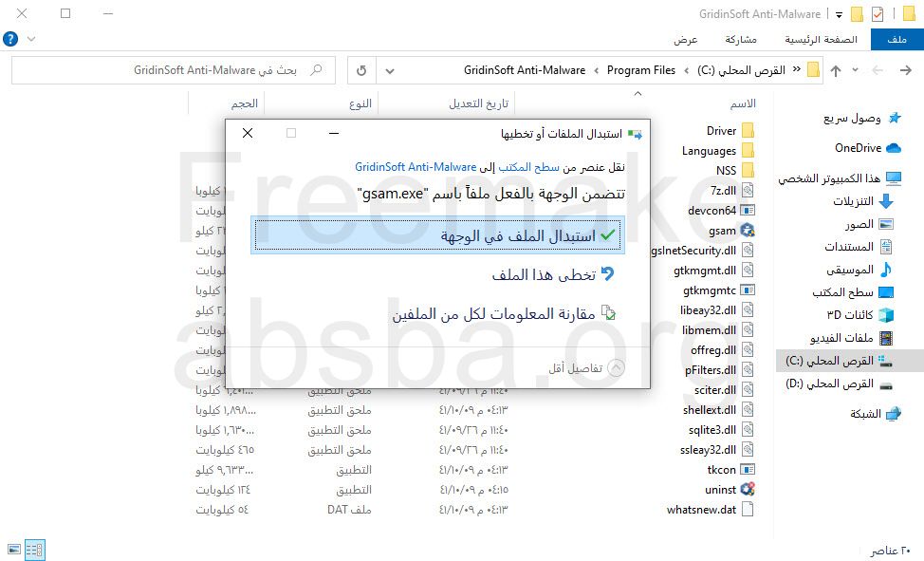The width and height of the screenshot is (924, 561).
Task: Choose skip this file option
Action: coord(553,274)
